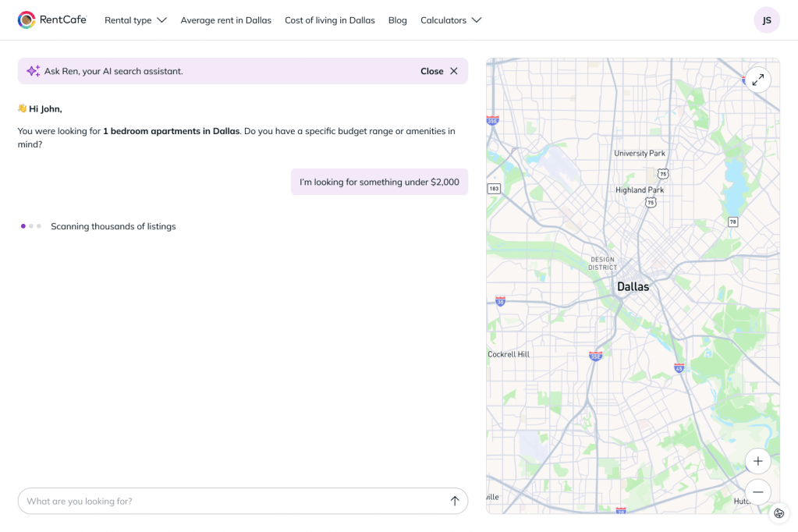
Task: Open cookie preferences icon
Action: 778,513
